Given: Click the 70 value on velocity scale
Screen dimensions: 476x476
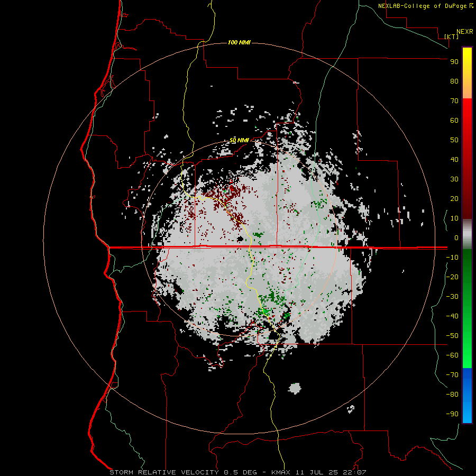Looking at the screenshot, I should tap(454, 101).
